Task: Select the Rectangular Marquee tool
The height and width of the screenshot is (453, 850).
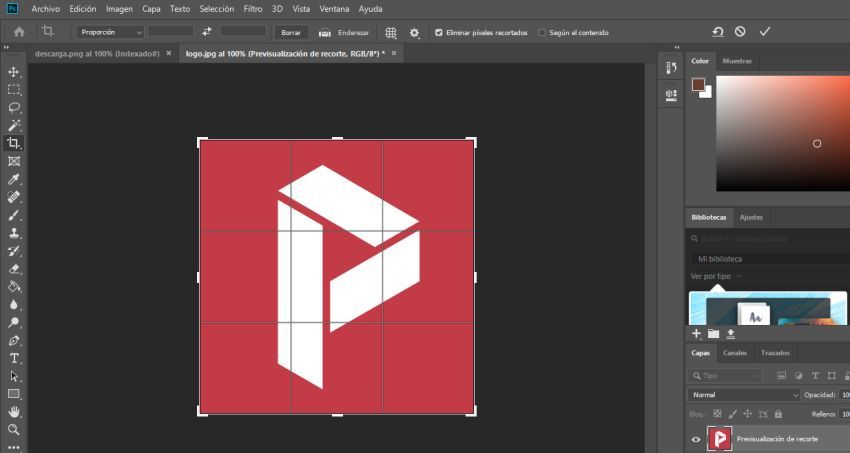Action: tap(14, 90)
